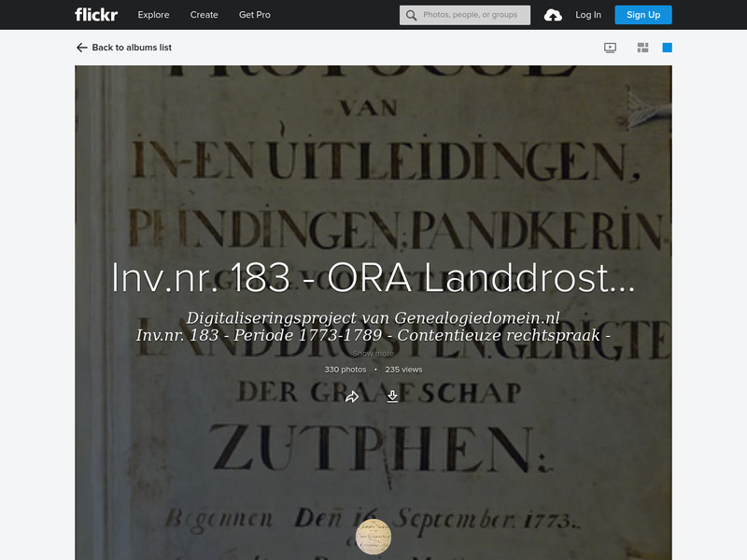747x560 pixels.
Task: Switch album display to justified view
Action: tap(642, 47)
